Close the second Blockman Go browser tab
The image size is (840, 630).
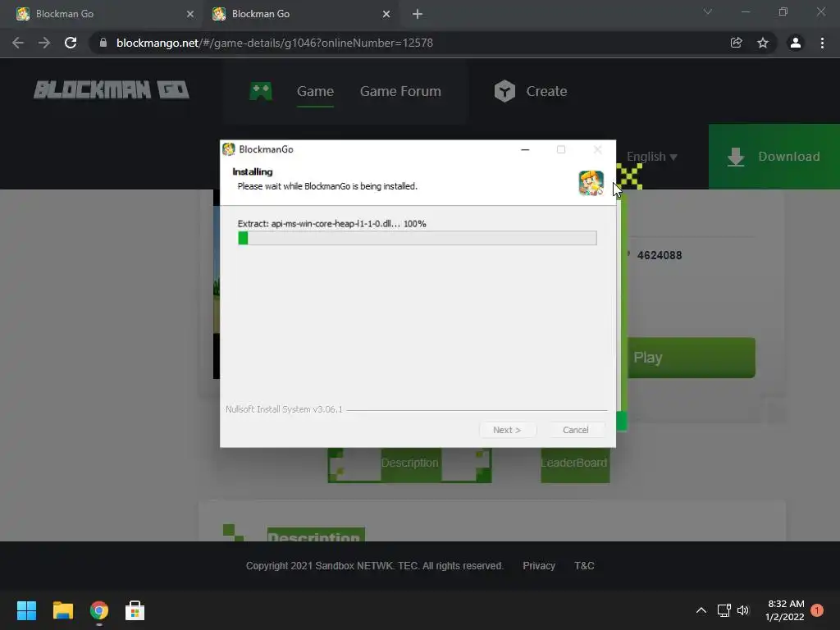coord(386,14)
